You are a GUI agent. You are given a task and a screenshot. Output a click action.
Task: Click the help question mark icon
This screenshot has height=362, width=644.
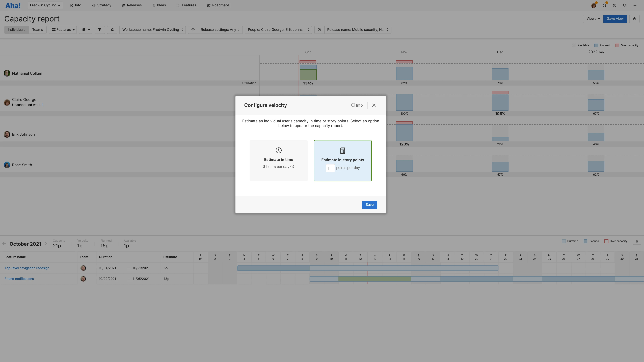click(x=614, y=5)
